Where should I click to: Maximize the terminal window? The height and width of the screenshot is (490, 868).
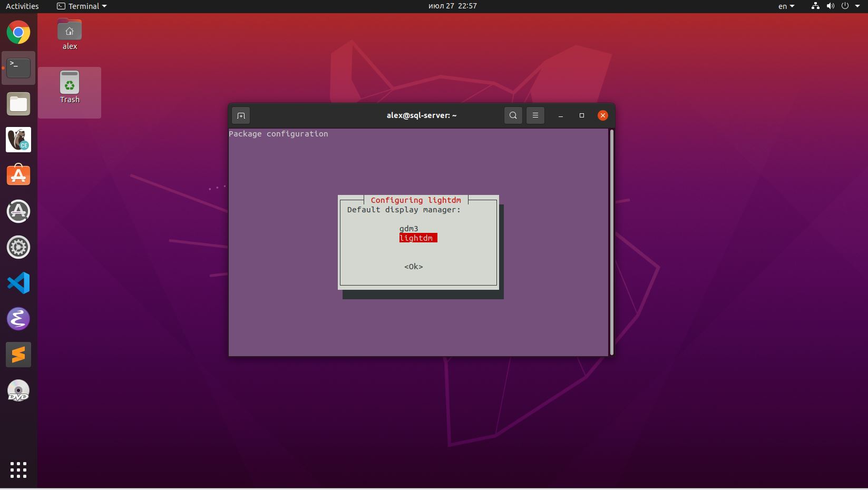coord(582,115)
